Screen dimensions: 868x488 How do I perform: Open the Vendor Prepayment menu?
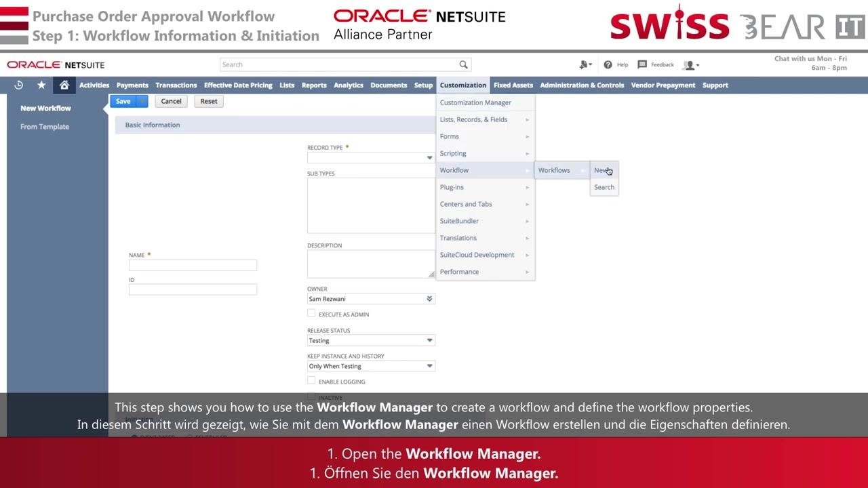[663, 85]
